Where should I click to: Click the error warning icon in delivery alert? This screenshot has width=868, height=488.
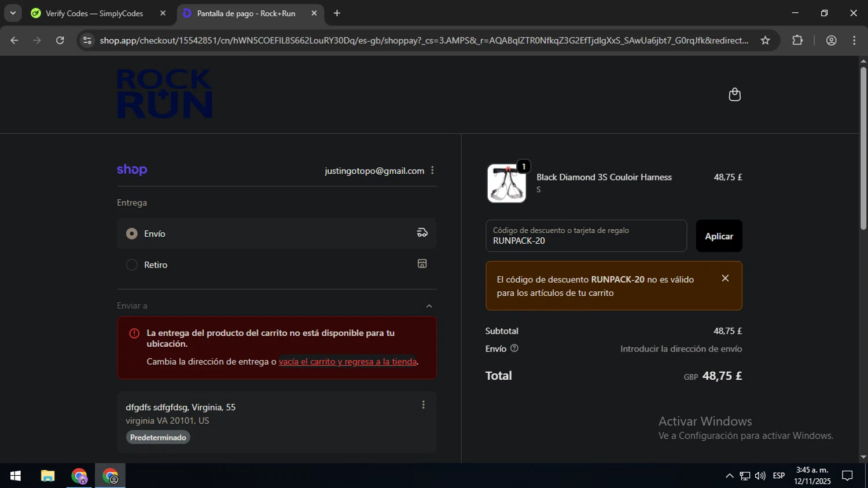tap(134, 333)
